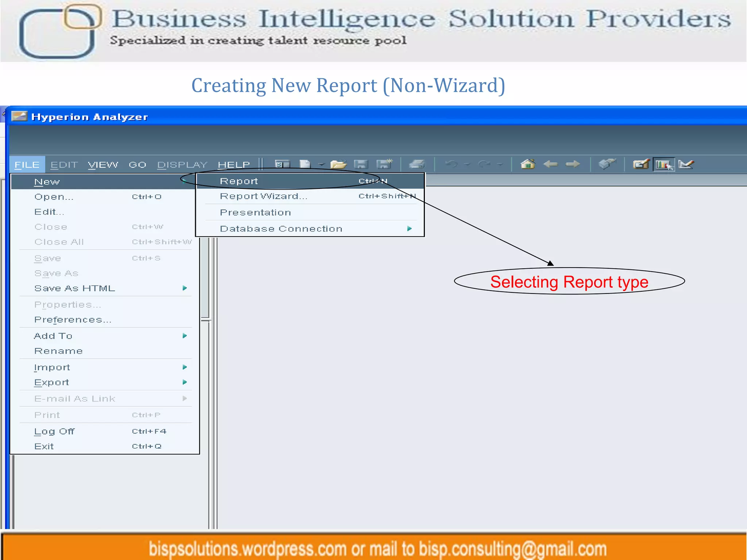Select Presentation in the New submenu
The width and height of the screenshot is (747, 560).
click(310, 212)
